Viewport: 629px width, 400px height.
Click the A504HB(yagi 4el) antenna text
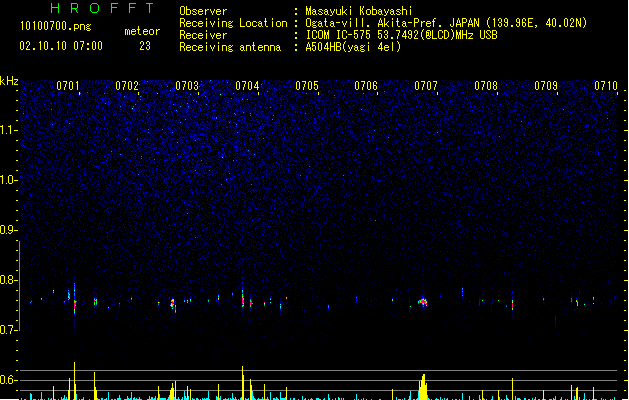coord(353,47)
